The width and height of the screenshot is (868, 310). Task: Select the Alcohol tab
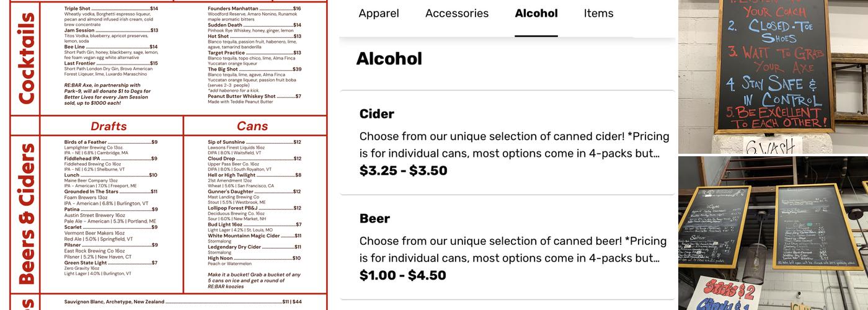point(536,14)
